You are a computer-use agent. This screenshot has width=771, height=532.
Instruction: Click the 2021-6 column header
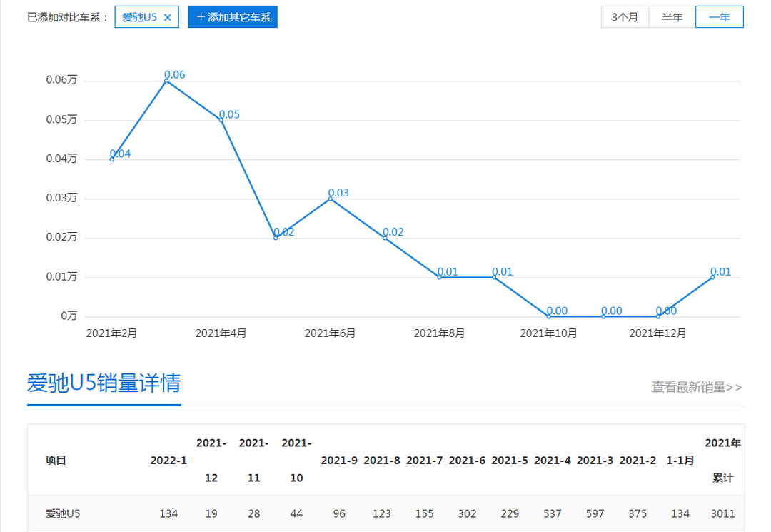tap(467, 460)
